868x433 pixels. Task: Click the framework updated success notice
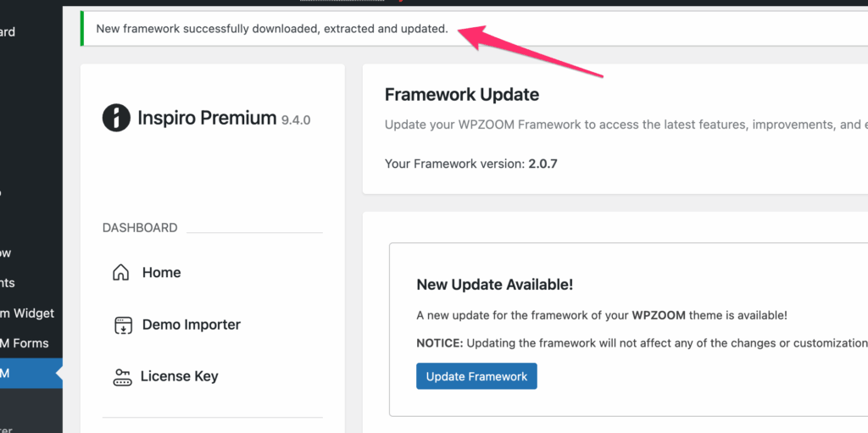point(272,29)
